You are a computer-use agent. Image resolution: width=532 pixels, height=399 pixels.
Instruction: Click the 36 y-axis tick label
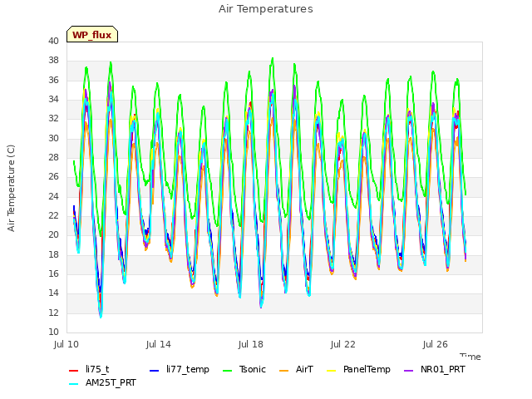pyautogui.click(x=53, y=80)
